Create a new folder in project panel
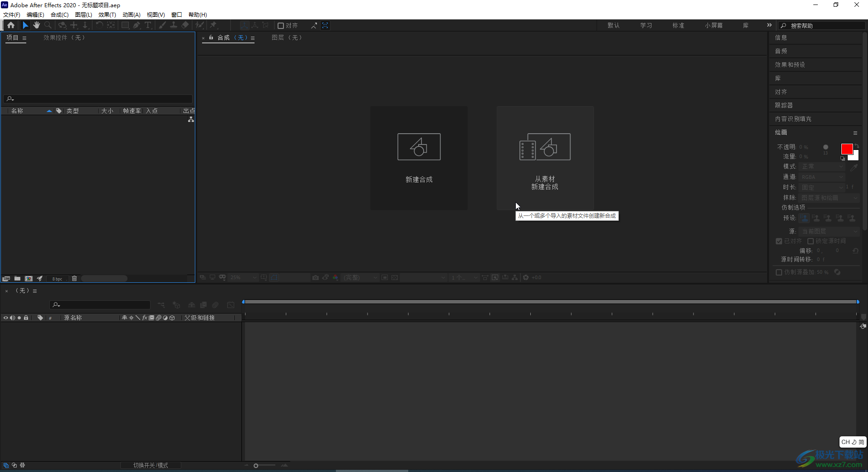The width and height of the screenshot is (868, 472). coord(17,279)
